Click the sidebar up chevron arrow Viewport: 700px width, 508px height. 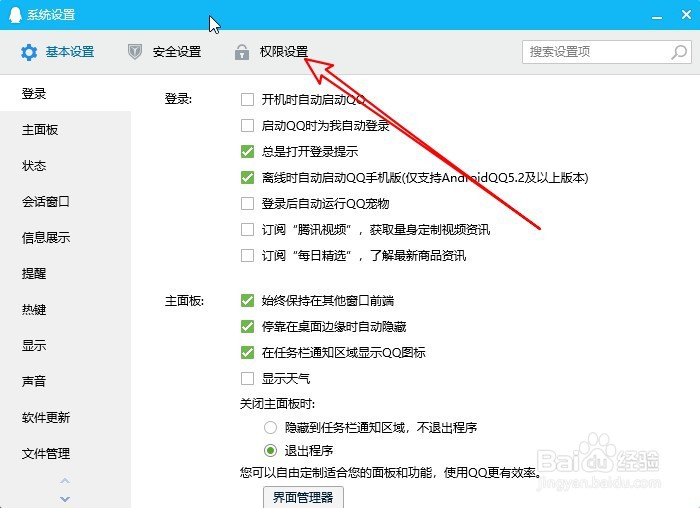pyautogui.click(x=65, y=481)
